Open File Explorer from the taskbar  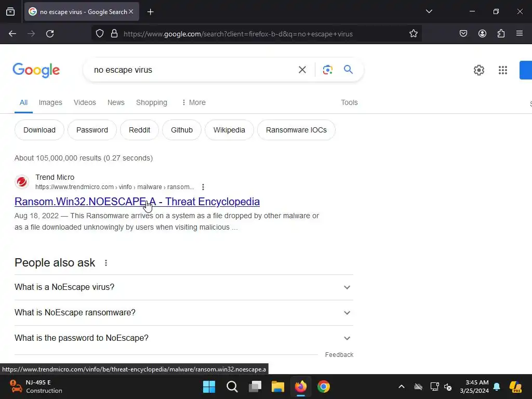point(277,387)
